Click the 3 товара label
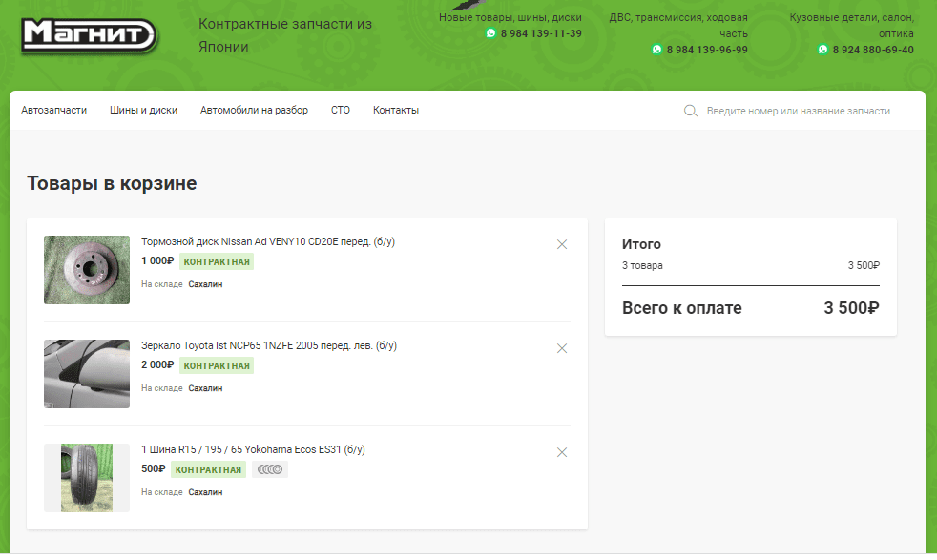Screen dimensions: 937x560 point(642,265)
